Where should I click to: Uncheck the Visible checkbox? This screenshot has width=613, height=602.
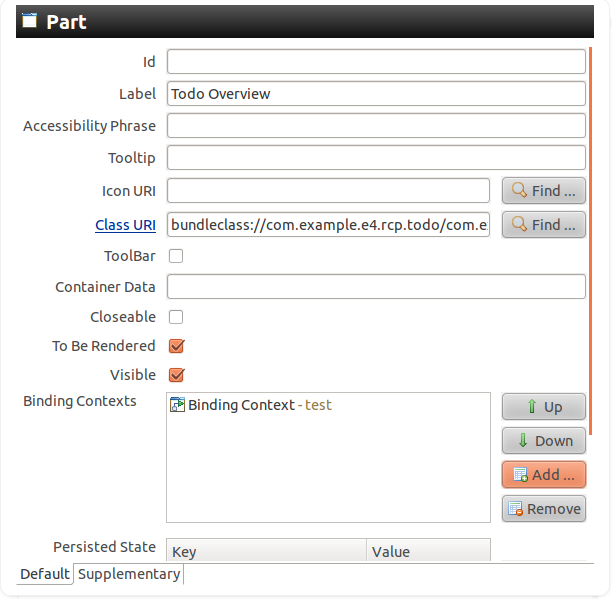(176, 375)
